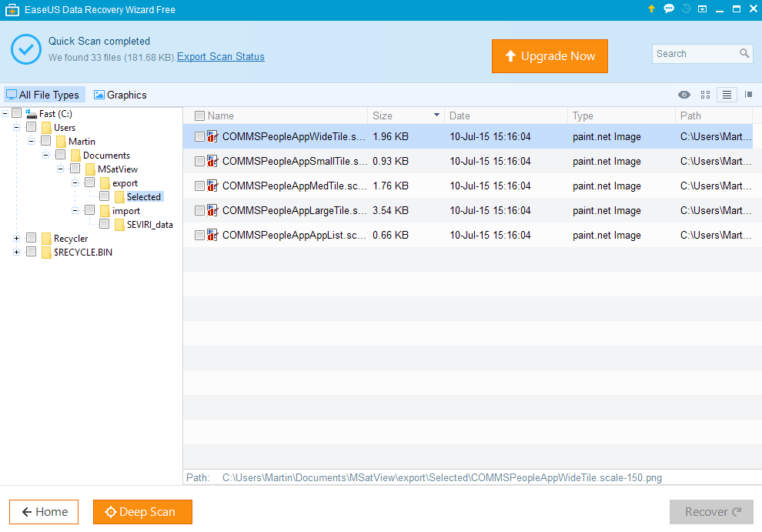Screen dimensions: 762x532
Task: Collapse the MSatView tree node
Action: click(x=60, y=169)
